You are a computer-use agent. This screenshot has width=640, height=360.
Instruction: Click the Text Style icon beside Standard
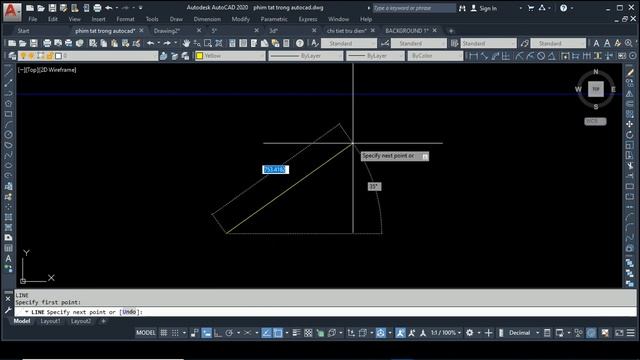[315, 43]
